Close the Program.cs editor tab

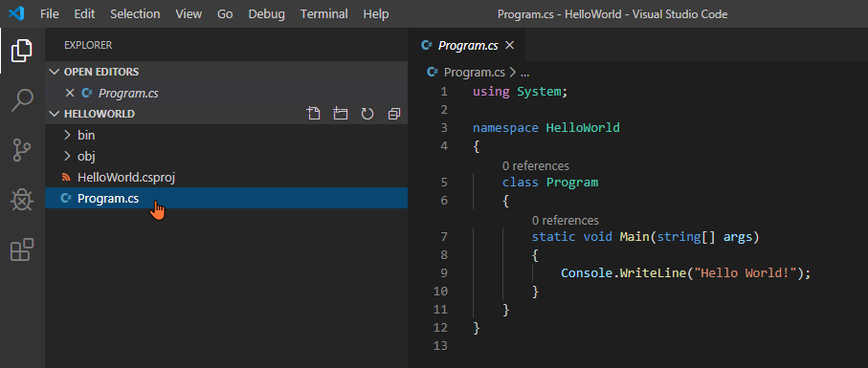(x=510, y=45)
